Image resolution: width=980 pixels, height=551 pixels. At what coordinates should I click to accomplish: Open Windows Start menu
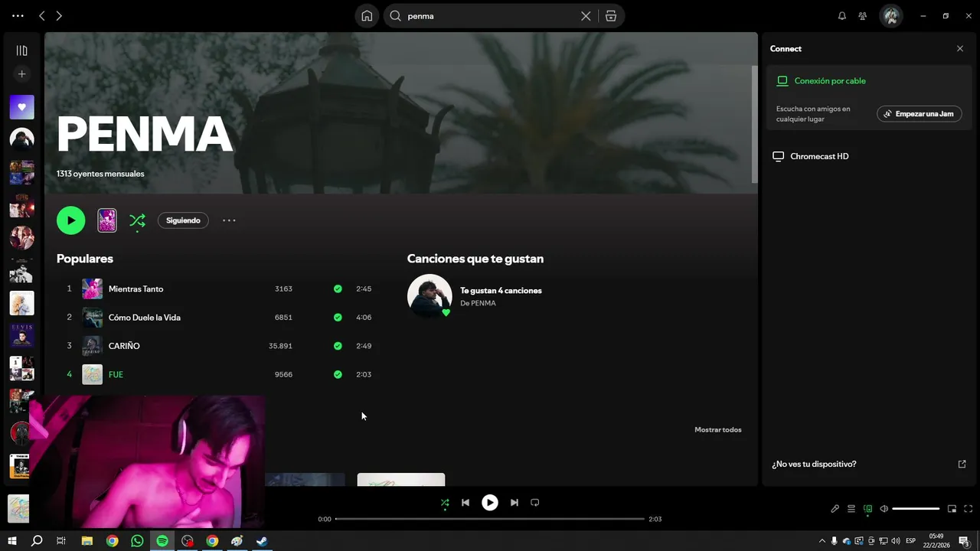pyautogui.click(x=12, y=541)
